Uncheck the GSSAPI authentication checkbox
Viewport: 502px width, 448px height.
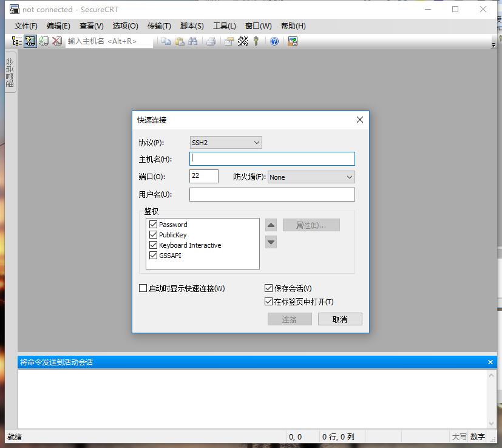tap(154, 255)
